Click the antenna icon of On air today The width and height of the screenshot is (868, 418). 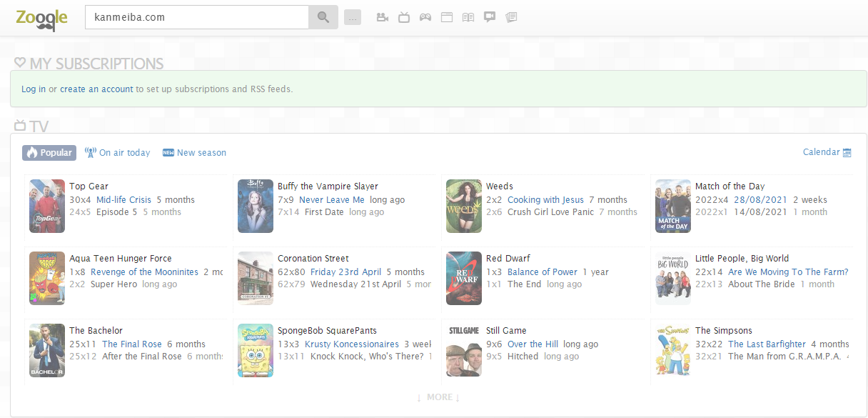[x=90, y=152]
